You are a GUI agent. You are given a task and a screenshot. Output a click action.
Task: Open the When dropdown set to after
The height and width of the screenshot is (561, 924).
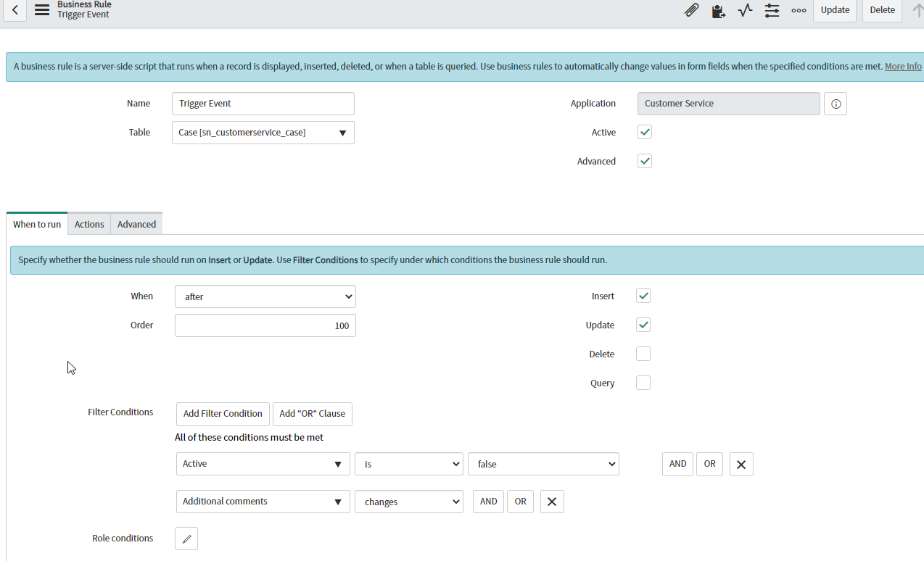pos(265,296)
